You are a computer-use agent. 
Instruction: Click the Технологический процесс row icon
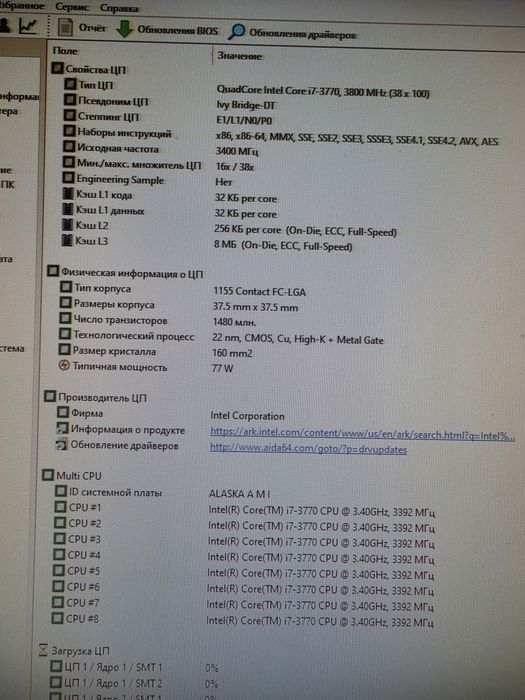click(x=65, y=334)
